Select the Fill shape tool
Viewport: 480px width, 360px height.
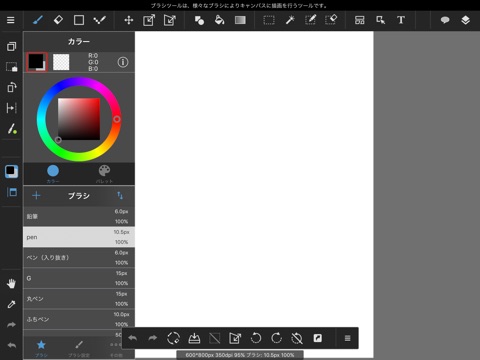pyautogui.click(x=199, y=20)
